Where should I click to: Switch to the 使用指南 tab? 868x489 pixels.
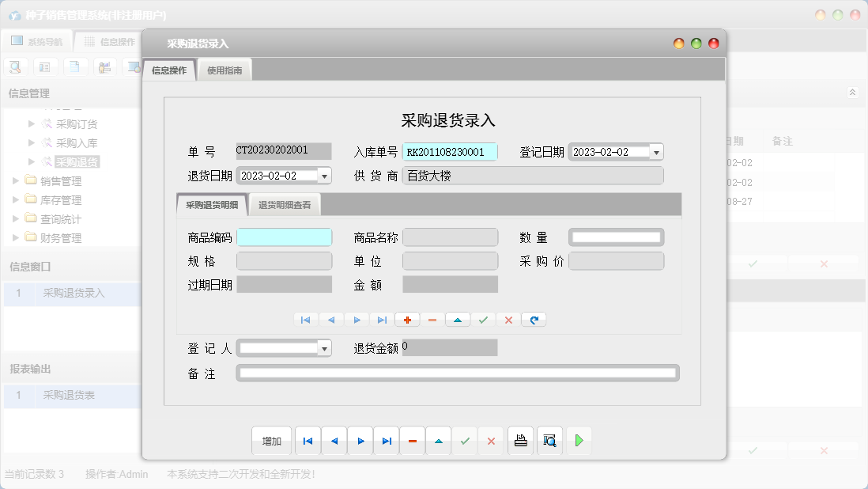(225, 70)
